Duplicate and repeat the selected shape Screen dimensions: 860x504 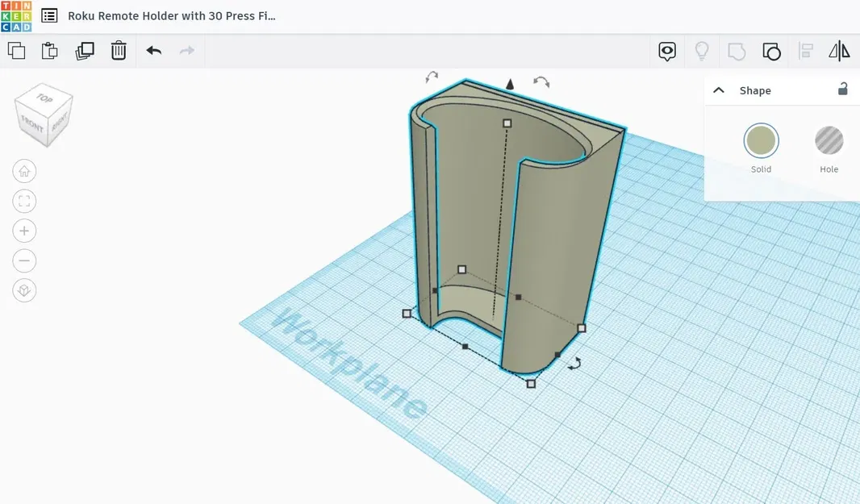click(x=85, y=51)
